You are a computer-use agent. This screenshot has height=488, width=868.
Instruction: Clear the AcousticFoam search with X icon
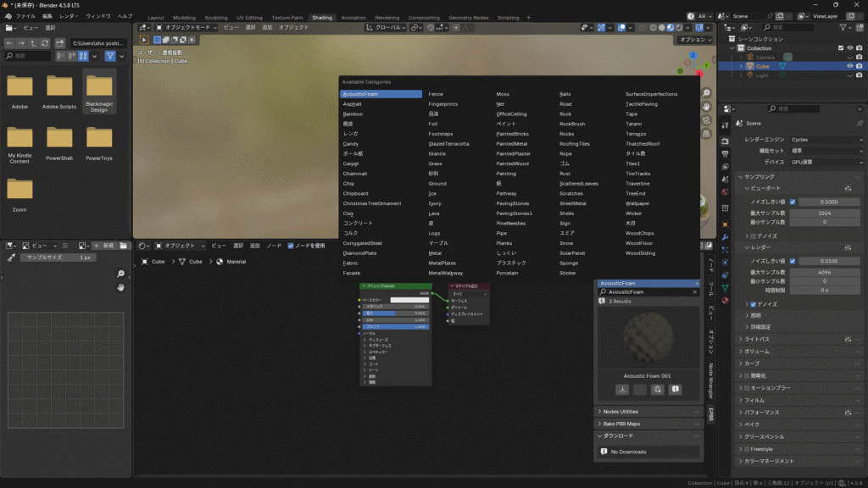694,291
